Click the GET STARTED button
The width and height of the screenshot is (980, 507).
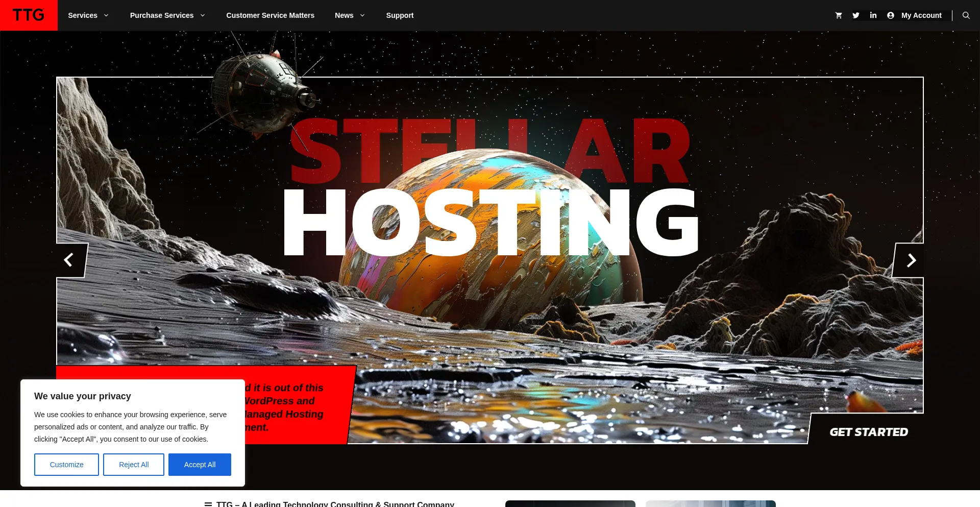pyautogui.click(x=869, y=432)
